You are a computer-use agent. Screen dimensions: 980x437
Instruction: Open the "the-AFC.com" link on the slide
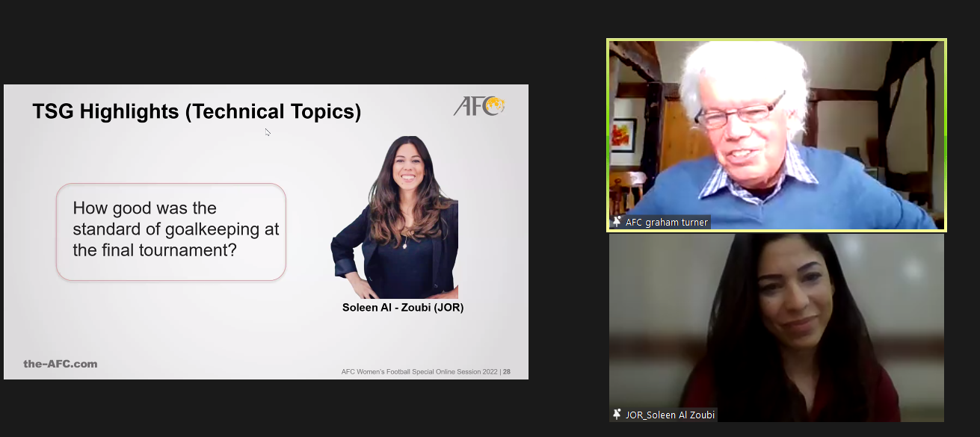click(61, 364)
